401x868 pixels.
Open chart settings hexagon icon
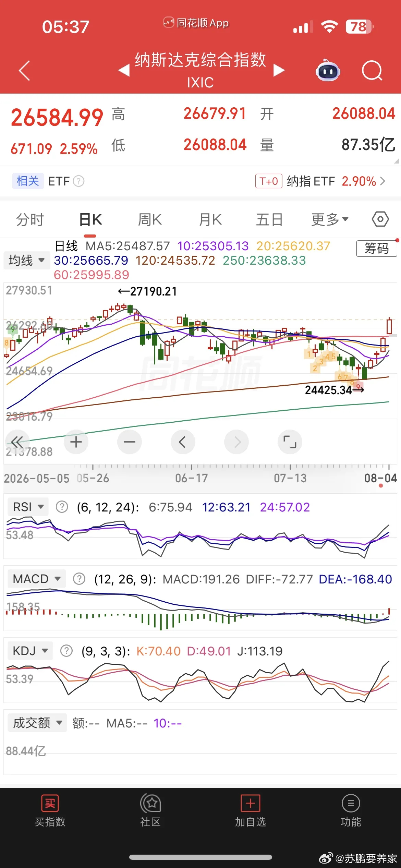click(x=380, y=219)
